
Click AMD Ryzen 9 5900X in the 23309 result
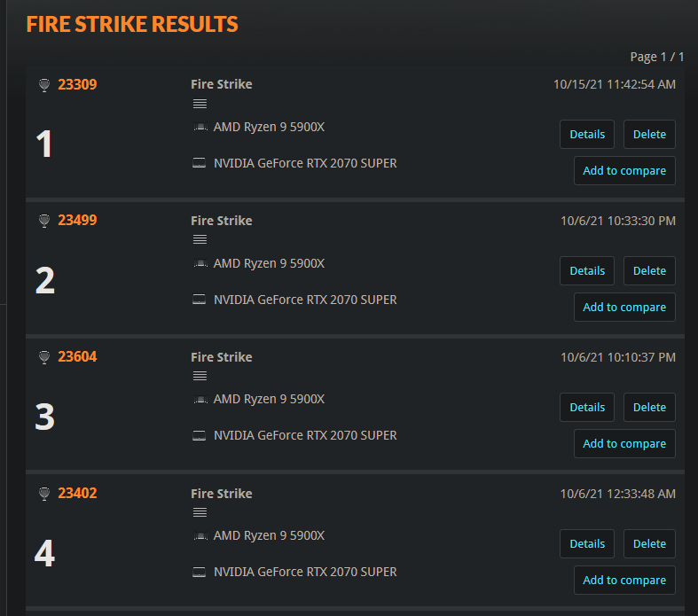[269, 128]
